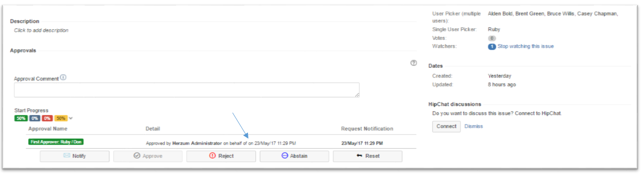The height and width of the screenshot is (174, 644).
Task: Dismiss the HipChat discussions prompt
Action: click(x=474, y=126)
